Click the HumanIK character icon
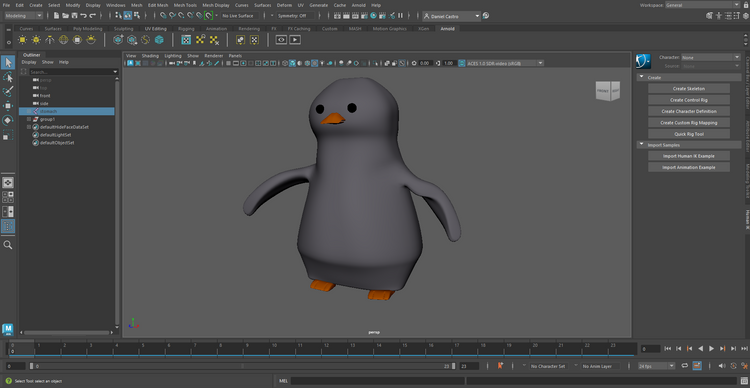 (x=643, y=61)
